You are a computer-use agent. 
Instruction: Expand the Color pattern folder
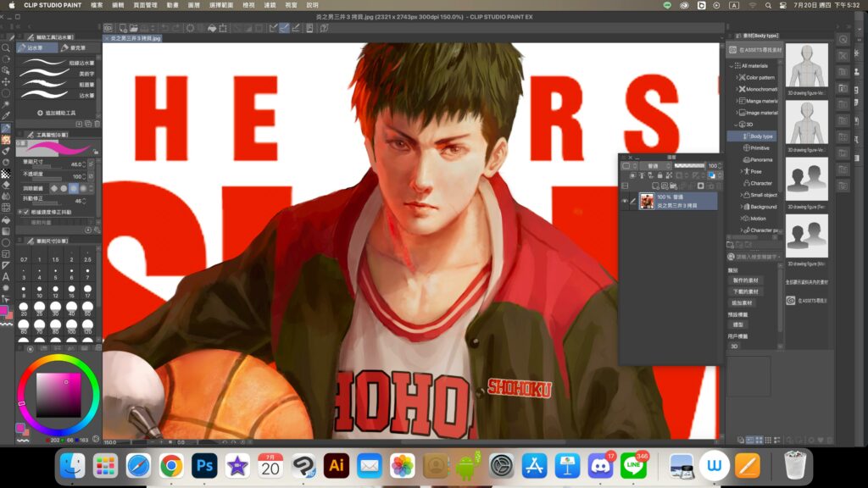coord(737,77)
